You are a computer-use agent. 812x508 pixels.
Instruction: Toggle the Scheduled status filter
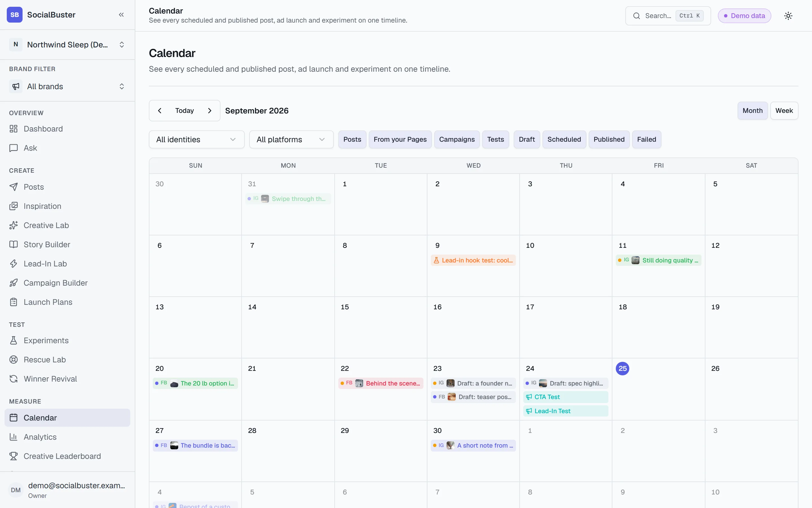[x=564, y=139]
